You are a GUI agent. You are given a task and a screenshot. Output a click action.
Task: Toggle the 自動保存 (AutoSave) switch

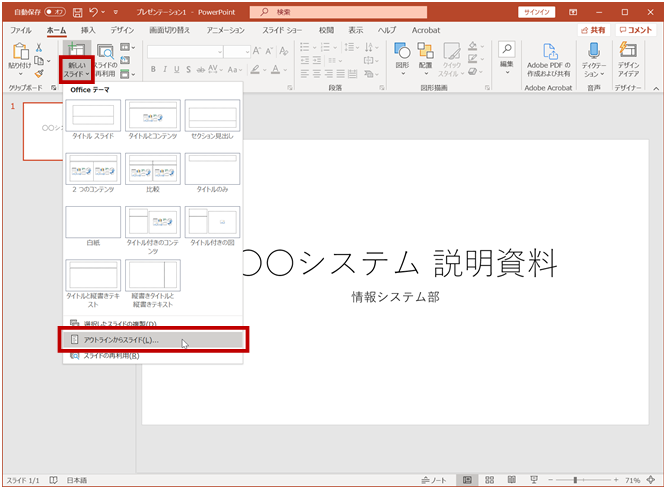[57, 12]
